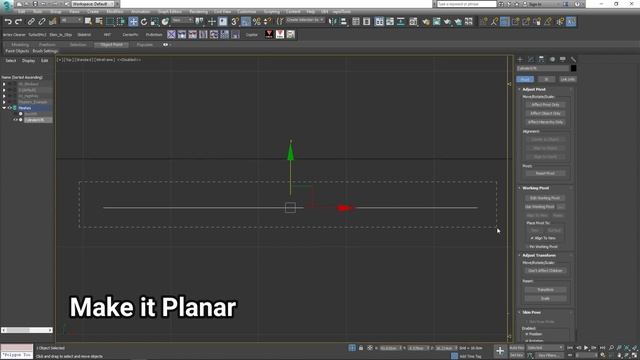
Task: Open the Customize menu
Action: (x=247, y=12)
